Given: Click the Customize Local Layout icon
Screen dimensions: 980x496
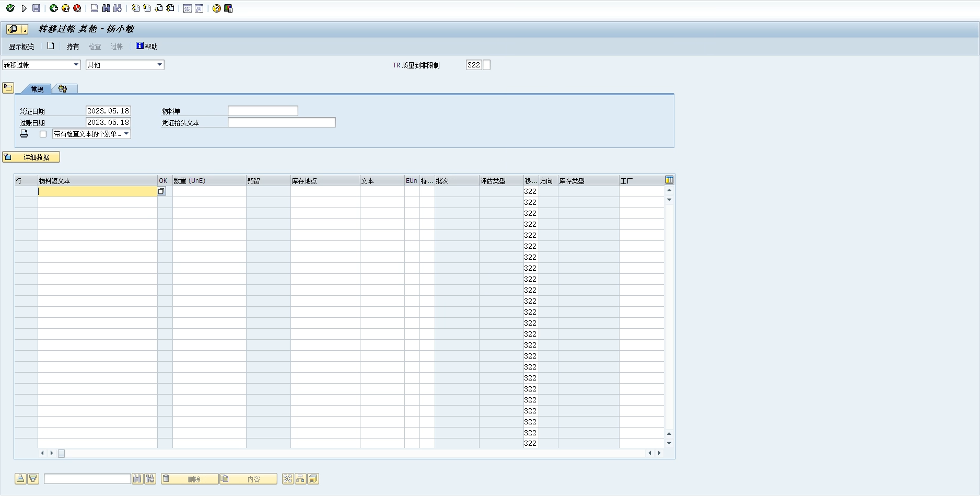Looking at the screenshot, I should pos(228,8).
